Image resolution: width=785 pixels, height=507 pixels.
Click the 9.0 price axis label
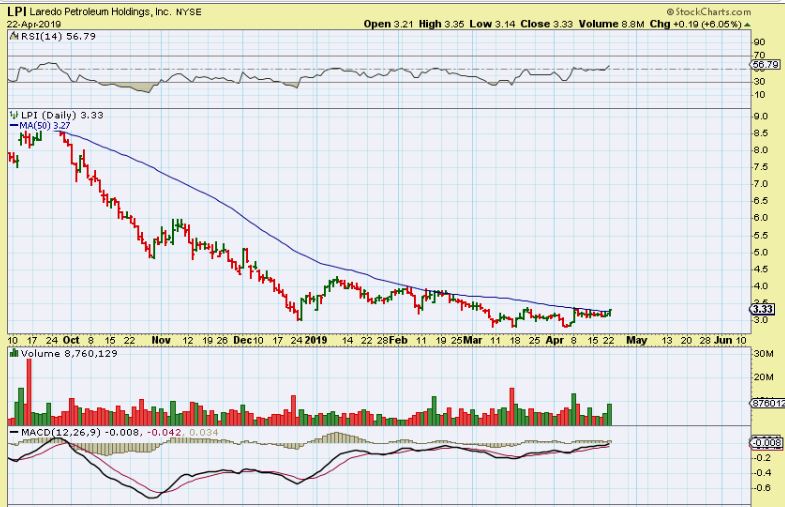[x=761, y=116]
